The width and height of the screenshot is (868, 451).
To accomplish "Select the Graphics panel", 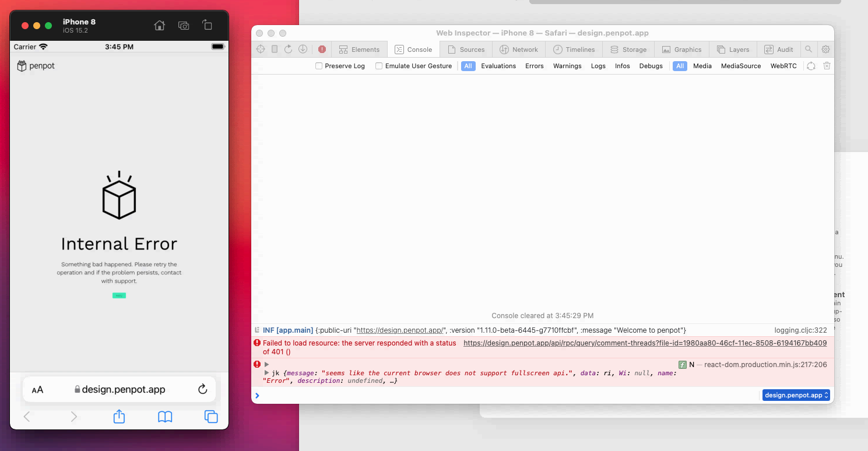I will tap(681, 49).
